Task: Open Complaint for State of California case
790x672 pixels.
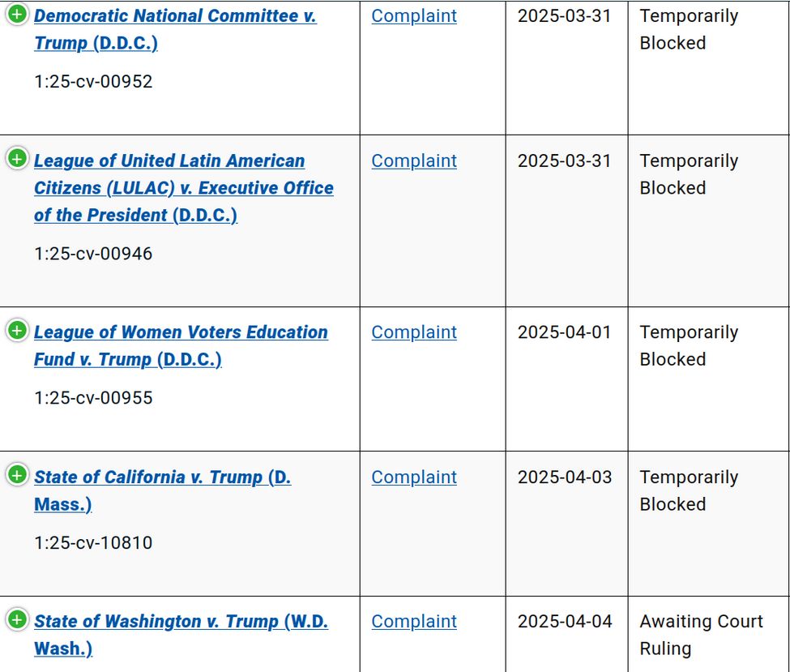Action: (x=414, y=477)
